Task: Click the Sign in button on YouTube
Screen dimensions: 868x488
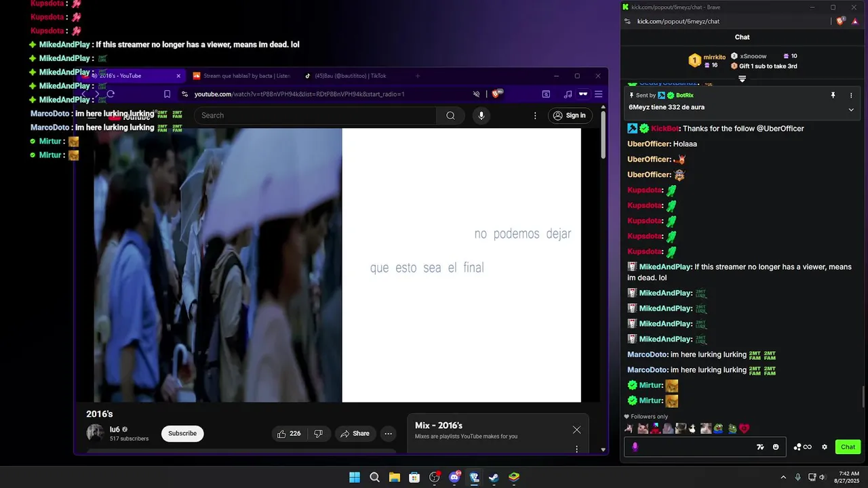Action: [569, 115]
